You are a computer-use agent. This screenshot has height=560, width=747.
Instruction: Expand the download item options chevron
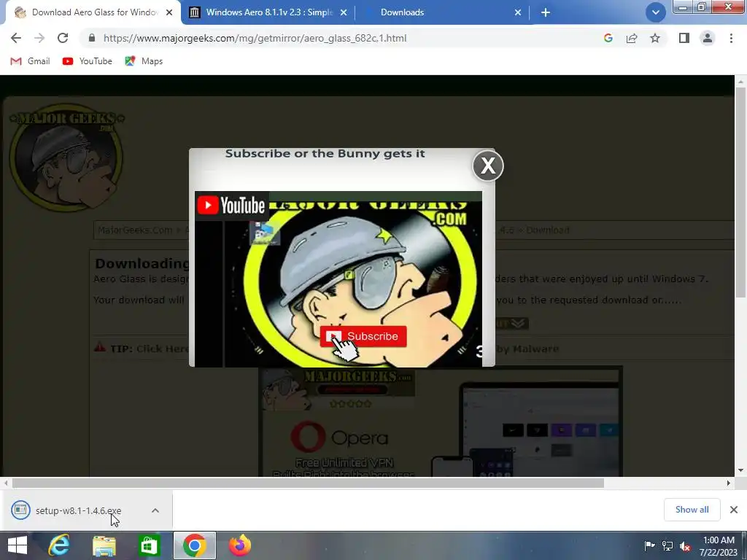[x=155, y=510]
